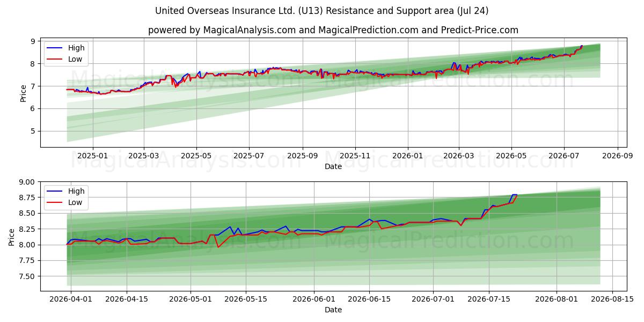Click the 'Date' axis label under top chart
The width and height of the screenshot is (644, 322).
coord(333,167)
